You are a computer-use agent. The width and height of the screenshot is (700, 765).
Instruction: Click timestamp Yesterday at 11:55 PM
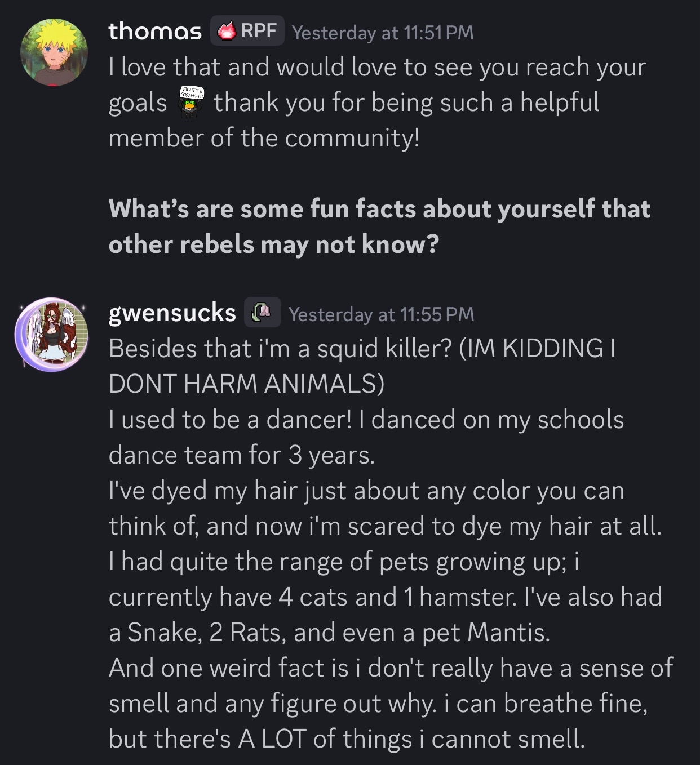point(381,314)
